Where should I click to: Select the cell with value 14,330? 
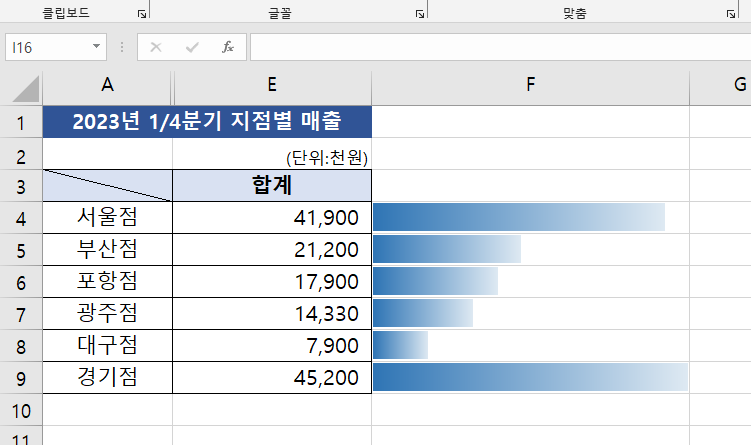(x=272, y=314)
